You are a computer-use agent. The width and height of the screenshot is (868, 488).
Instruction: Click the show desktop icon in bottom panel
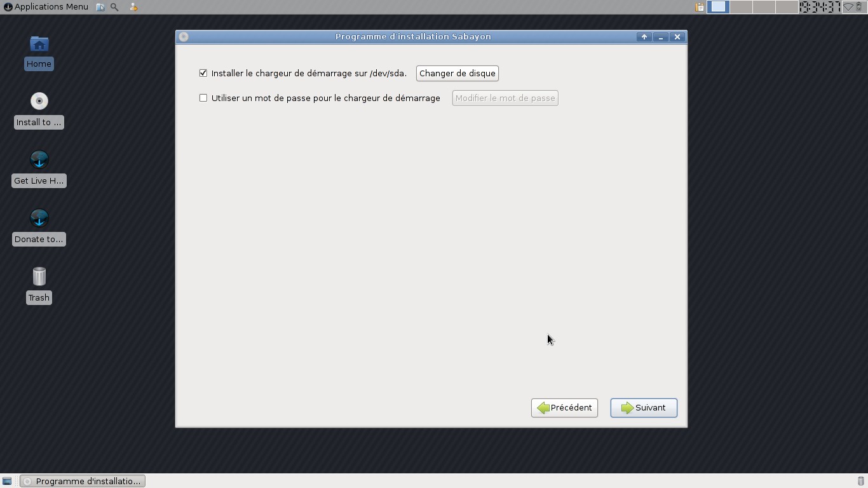coord(7,481)
